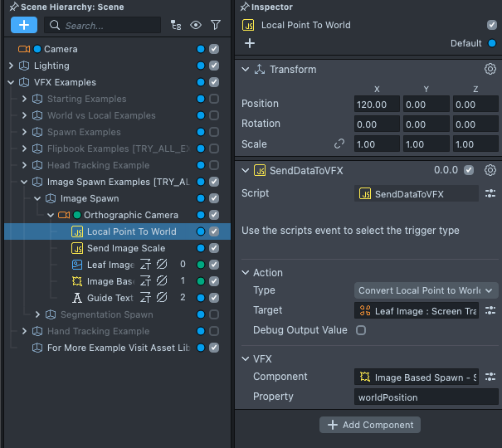Open the hierarchy filter funnel icon
This screenshot has width=502, height=448.
(x=216, y=26)
